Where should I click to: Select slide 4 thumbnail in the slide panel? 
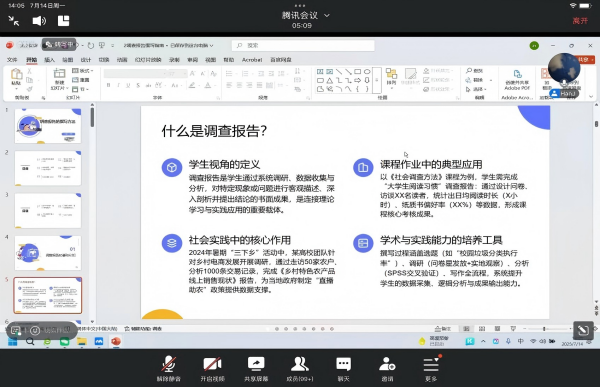pyautogui.click(x=48, y=253)
